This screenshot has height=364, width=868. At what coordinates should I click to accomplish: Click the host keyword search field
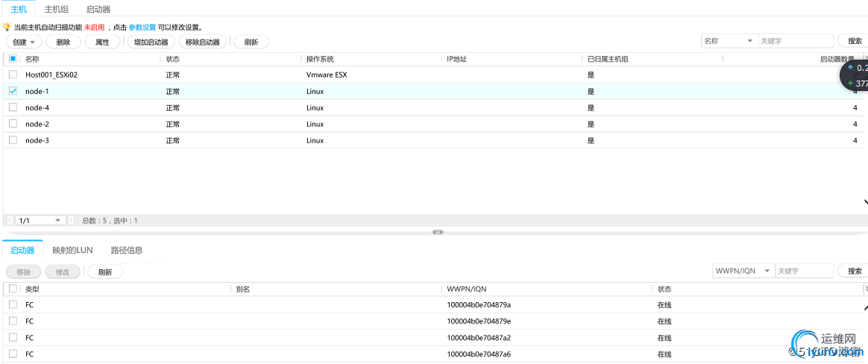(796, 41)
